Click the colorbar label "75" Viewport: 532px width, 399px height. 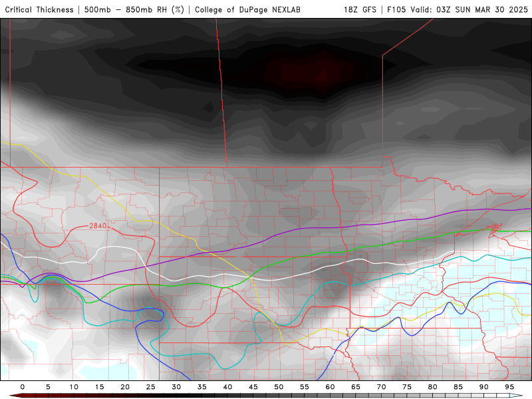[407, 387]
